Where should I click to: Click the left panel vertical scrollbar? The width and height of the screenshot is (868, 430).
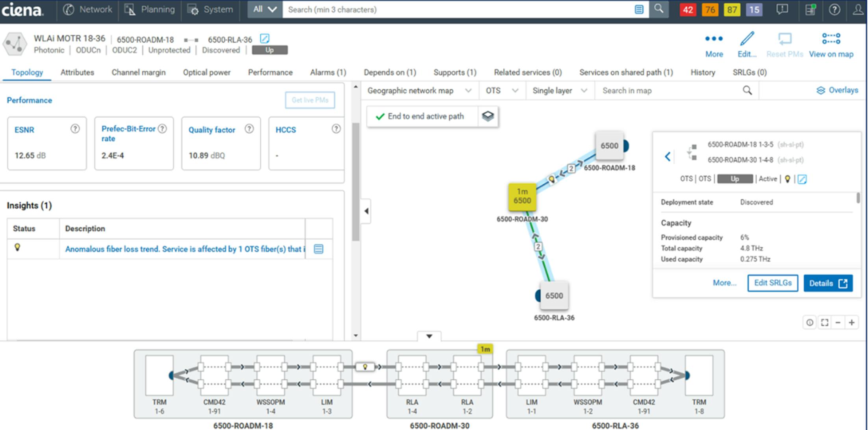tap(356, 182)
